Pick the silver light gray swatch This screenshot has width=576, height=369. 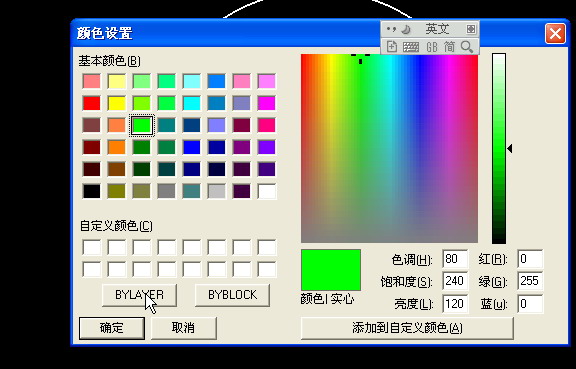pyautogui.click(x=216, y=191)
